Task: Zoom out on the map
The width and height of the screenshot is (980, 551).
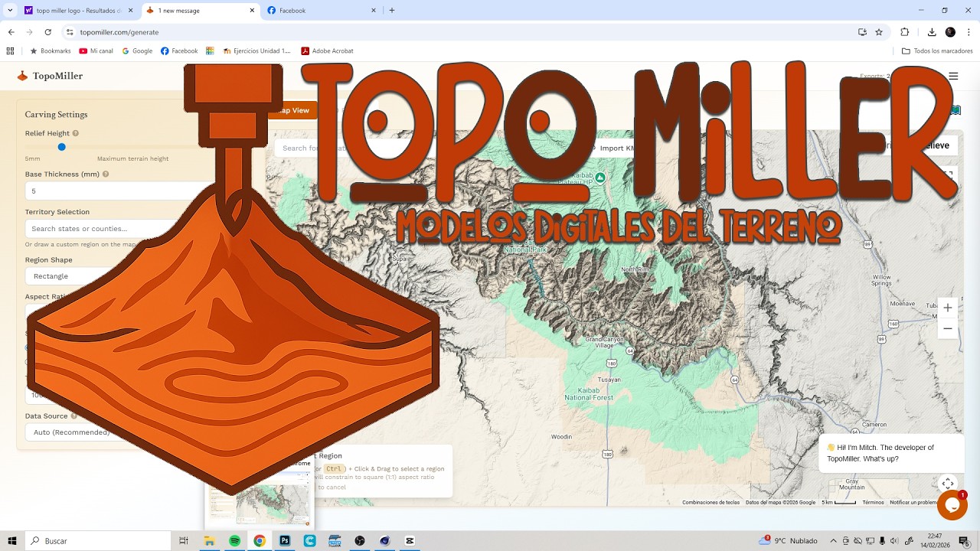Action: tap(948, 328)
